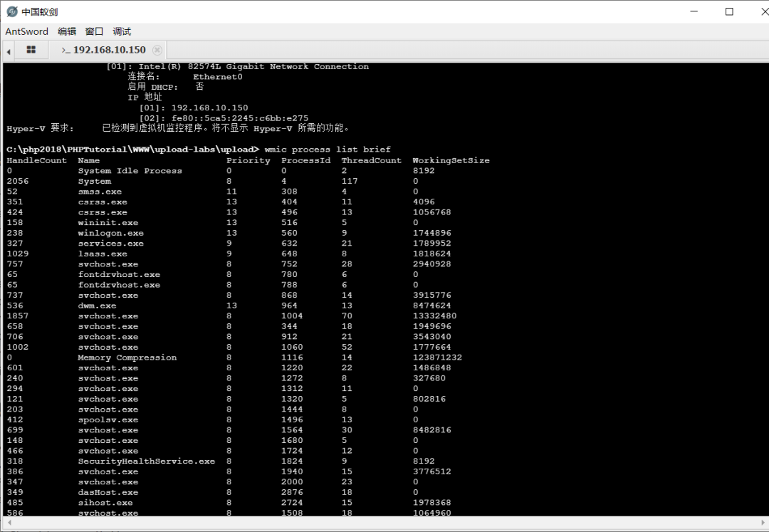The height and width of the screenshot is (532, 769).
Task: Click the working set value 123871232
Action: [437, 358]
